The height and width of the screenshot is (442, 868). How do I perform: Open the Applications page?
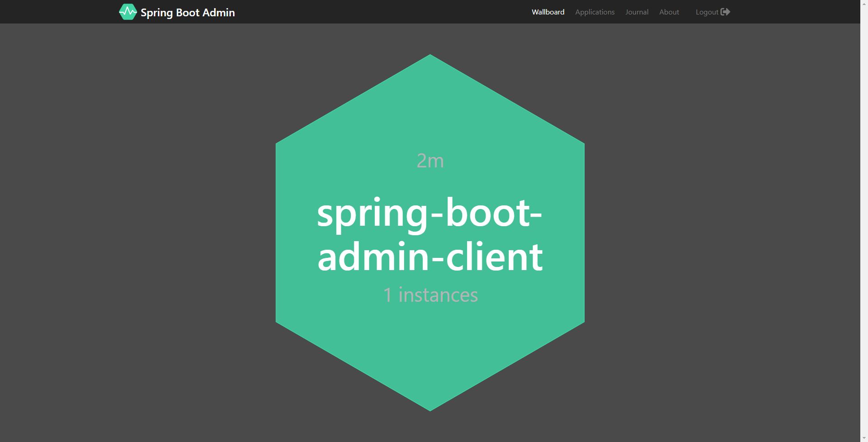point(595,12)
